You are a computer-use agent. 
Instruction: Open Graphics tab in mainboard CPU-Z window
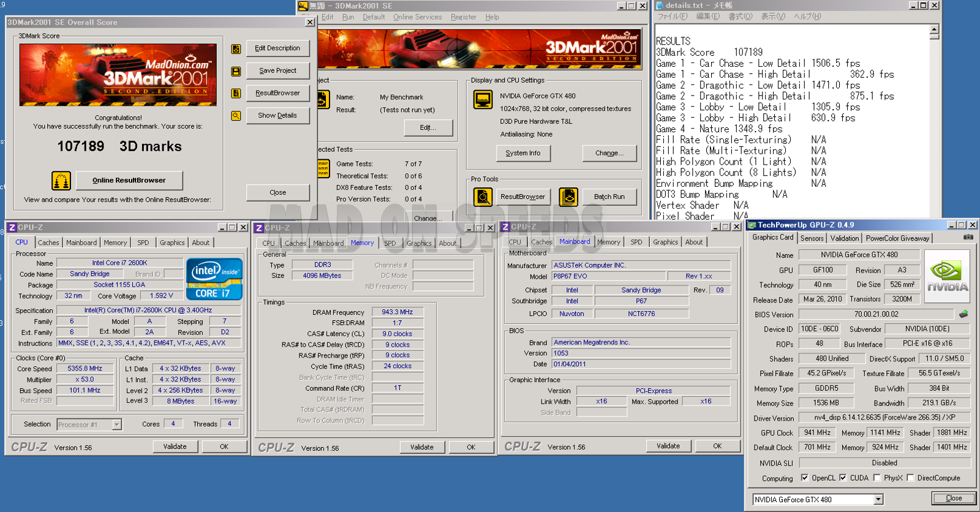[x=665, y=242]
